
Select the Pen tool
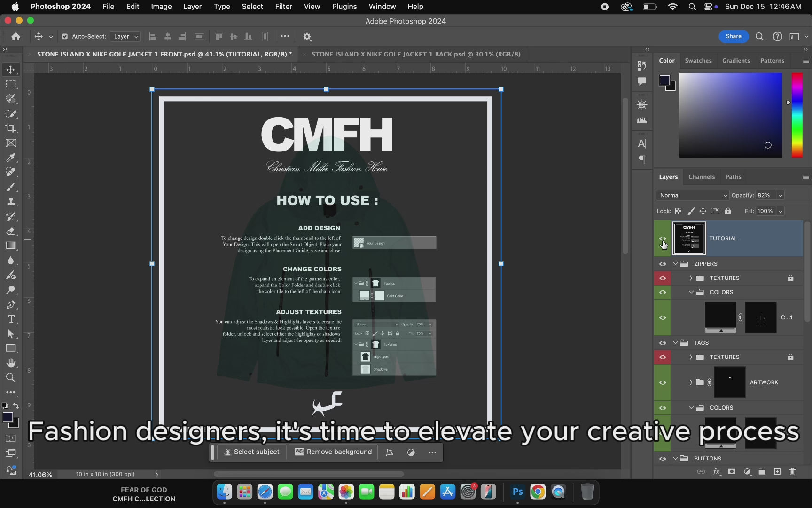10,304
